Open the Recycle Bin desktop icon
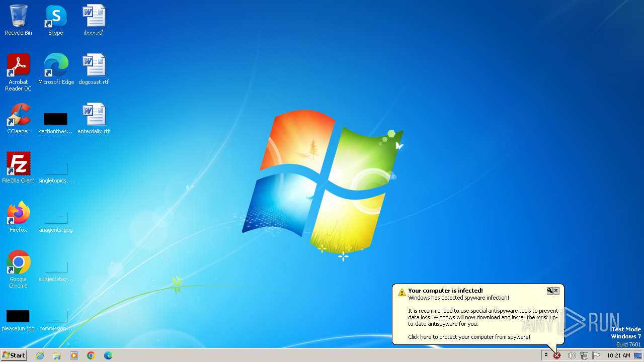The height and width of the screenshot is (362, 644). pos(18,20)
